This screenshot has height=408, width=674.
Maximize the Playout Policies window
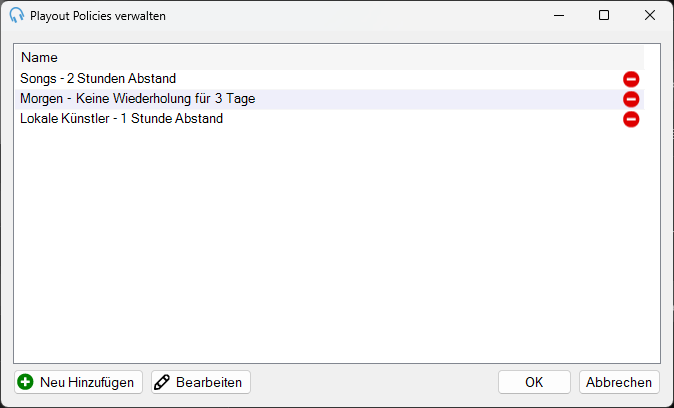[604, 15]
